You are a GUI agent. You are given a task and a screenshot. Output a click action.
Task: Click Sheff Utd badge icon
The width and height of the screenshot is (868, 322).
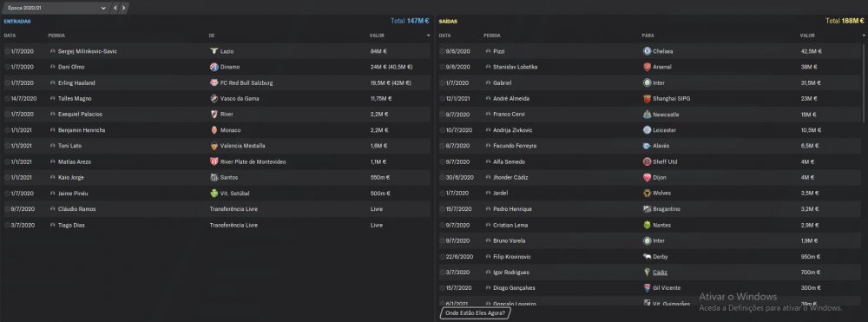[x=647, y=161]
